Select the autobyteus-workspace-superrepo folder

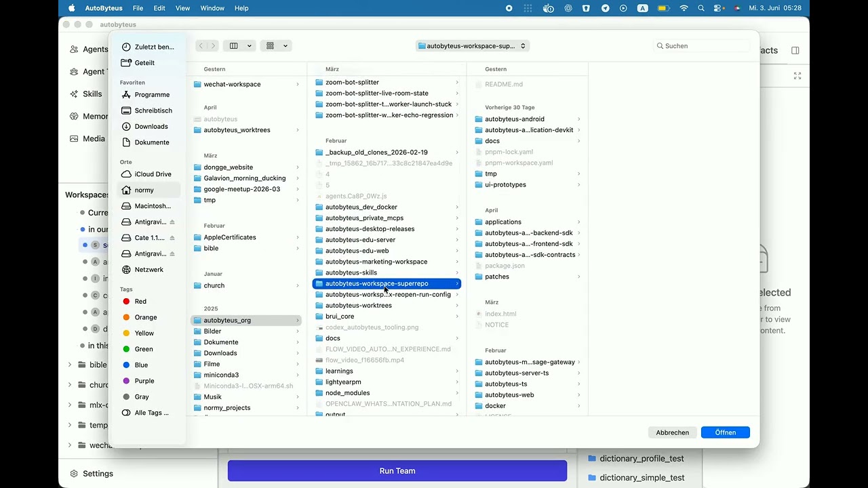click(387, 283)
